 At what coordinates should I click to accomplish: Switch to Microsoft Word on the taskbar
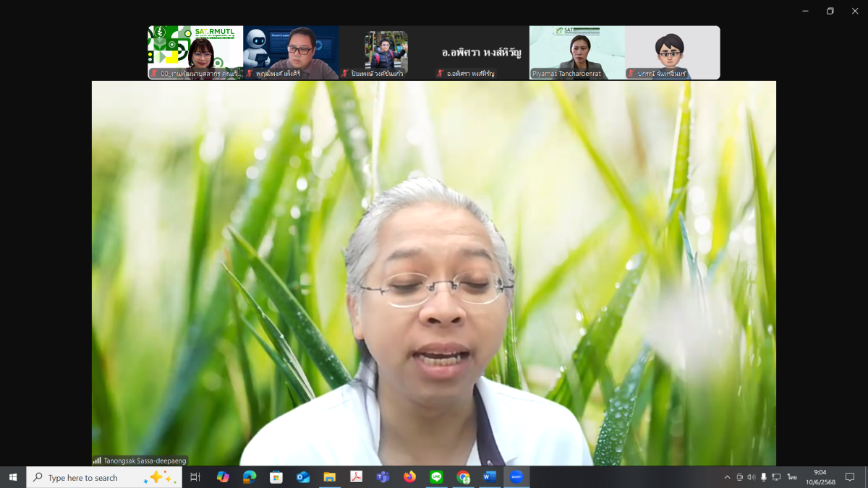click(490, 477)
